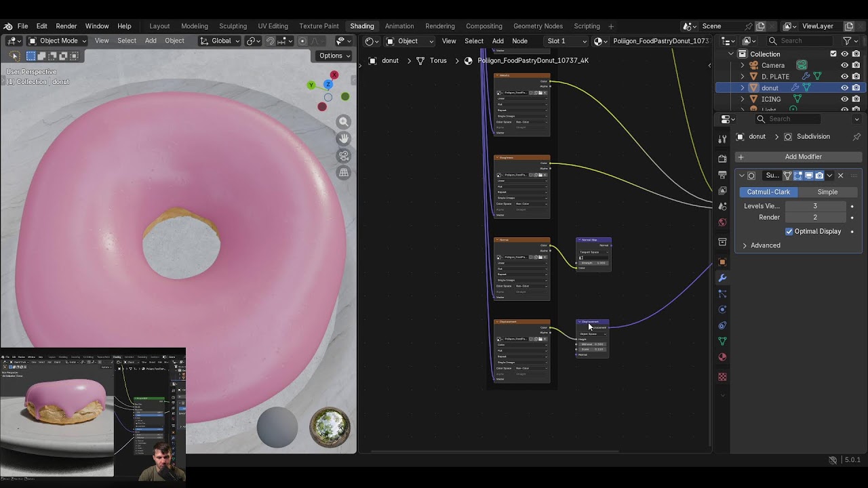
Task: Collapse the Subdivision modifier panel
Action: (742, 176)
